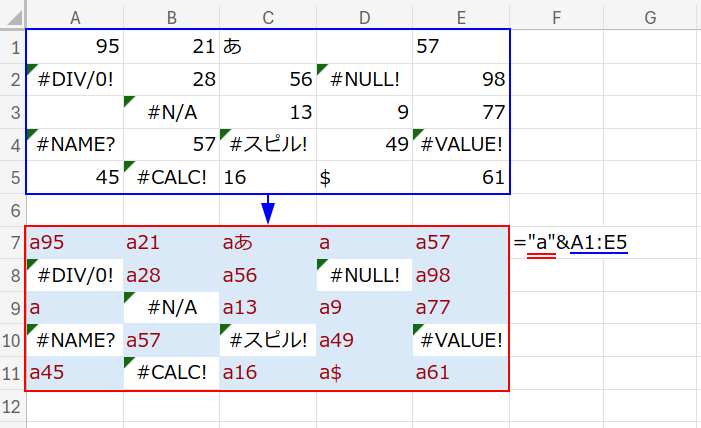Select result cell a$ in row 11

[x=363, y=373]
